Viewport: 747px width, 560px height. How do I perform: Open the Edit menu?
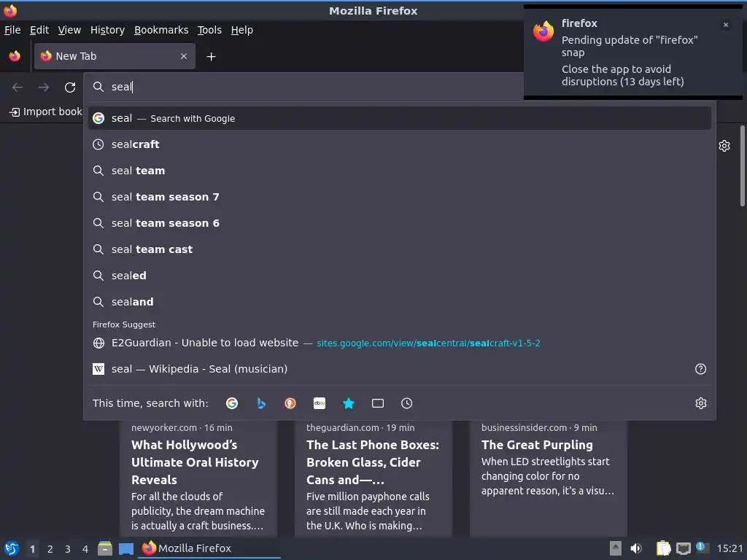(39, 30)
